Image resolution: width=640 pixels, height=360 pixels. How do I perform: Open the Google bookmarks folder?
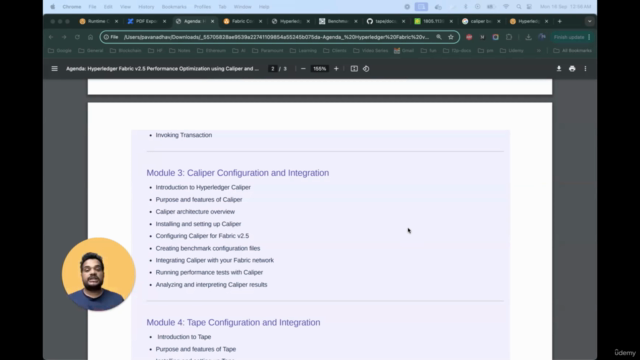tap(60, 51)
